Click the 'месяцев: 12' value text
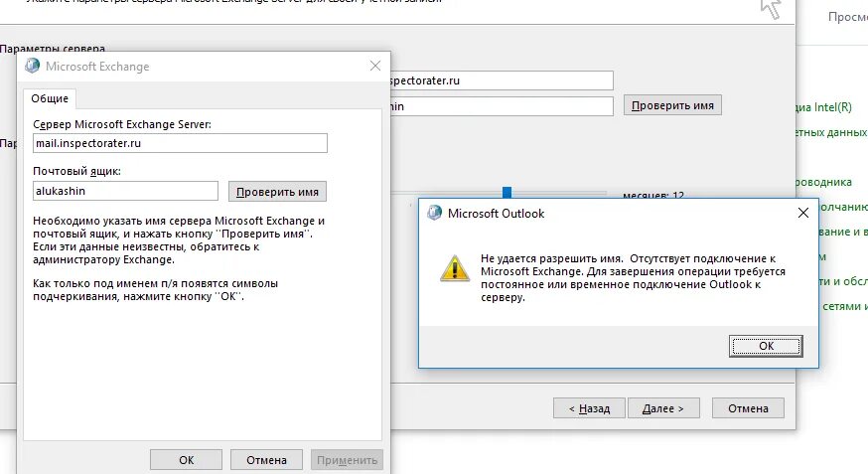 (x=653, y=195)
